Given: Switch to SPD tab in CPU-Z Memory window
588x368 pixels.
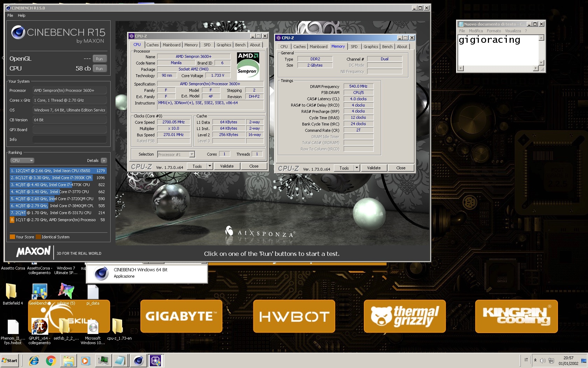Looking at the screenshot, I should pos(354,47).
